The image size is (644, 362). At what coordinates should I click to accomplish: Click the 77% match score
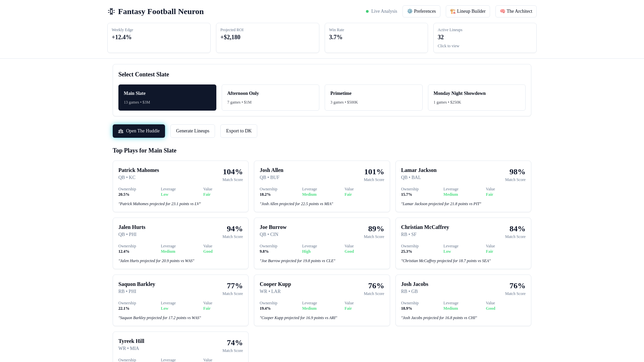point(234,286)
